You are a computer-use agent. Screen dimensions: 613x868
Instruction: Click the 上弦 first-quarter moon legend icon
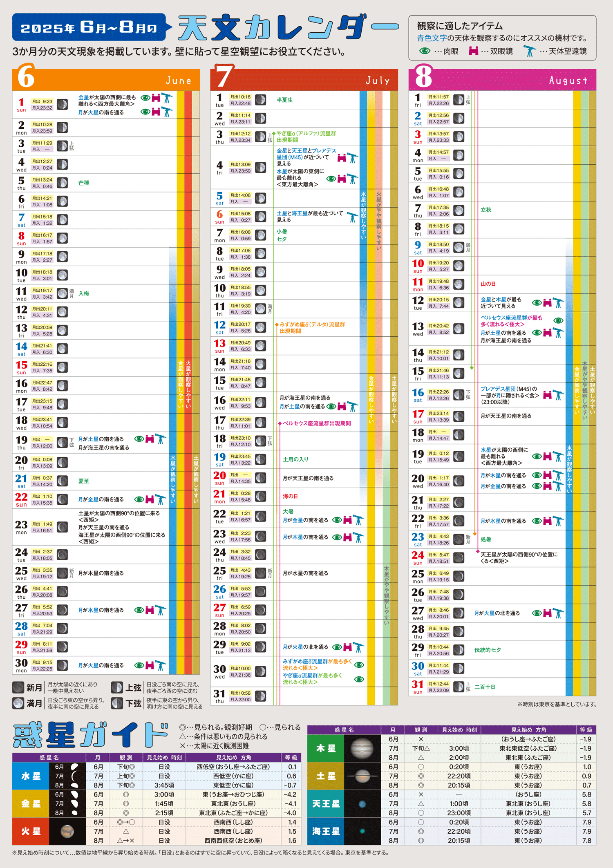117,687
